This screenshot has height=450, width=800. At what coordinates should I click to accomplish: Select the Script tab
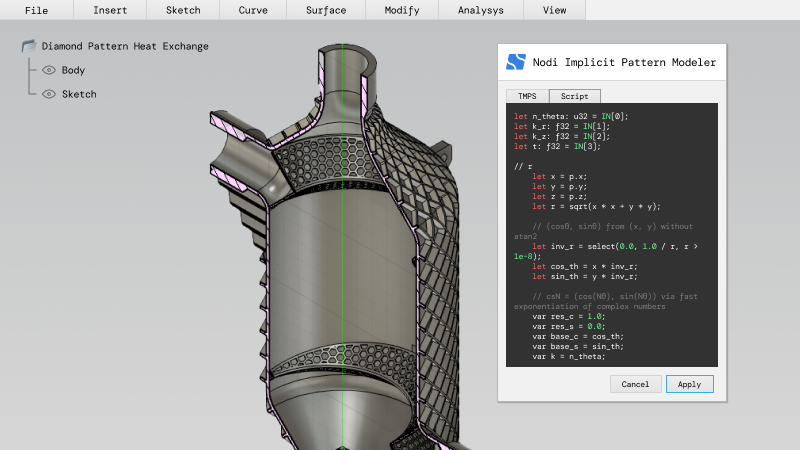click(x=574, y=96)
